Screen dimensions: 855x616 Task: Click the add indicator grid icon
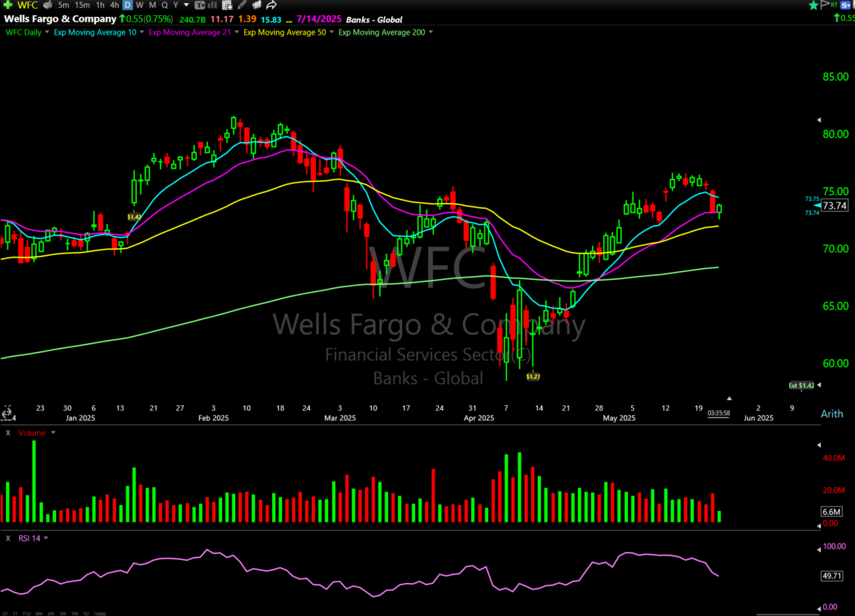(x=227, y=5)
